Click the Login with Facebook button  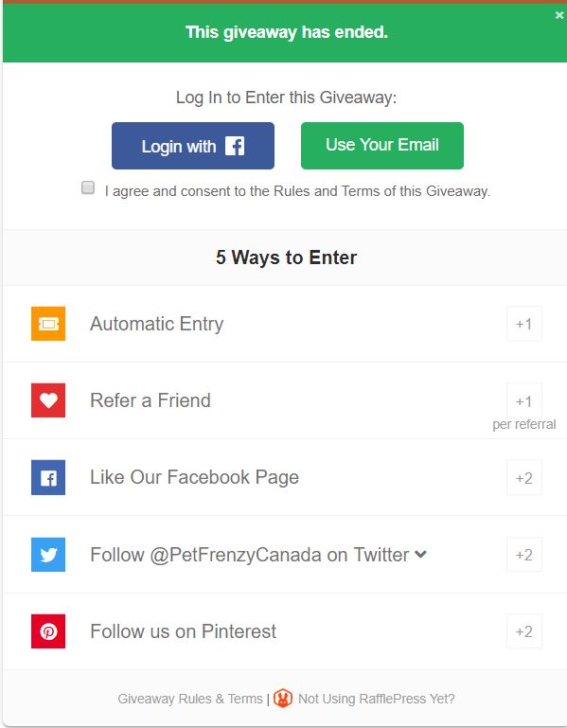click(x=193, y=146)
